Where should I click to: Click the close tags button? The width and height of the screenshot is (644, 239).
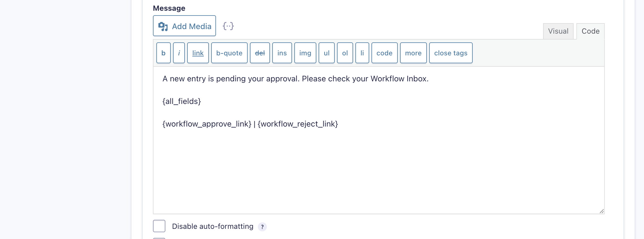click(451, 53)
